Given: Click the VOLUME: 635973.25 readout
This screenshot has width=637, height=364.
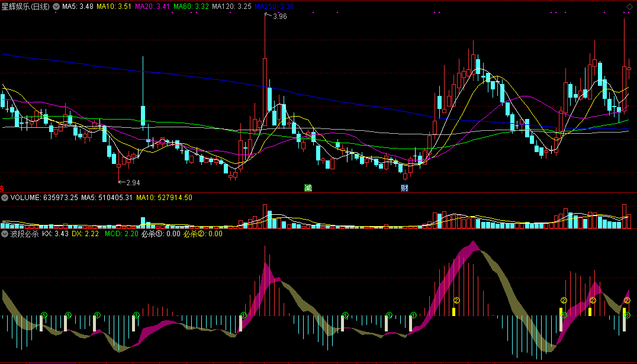Looking at the screenshot, I should pyautogui.click(x=44, y=198).
